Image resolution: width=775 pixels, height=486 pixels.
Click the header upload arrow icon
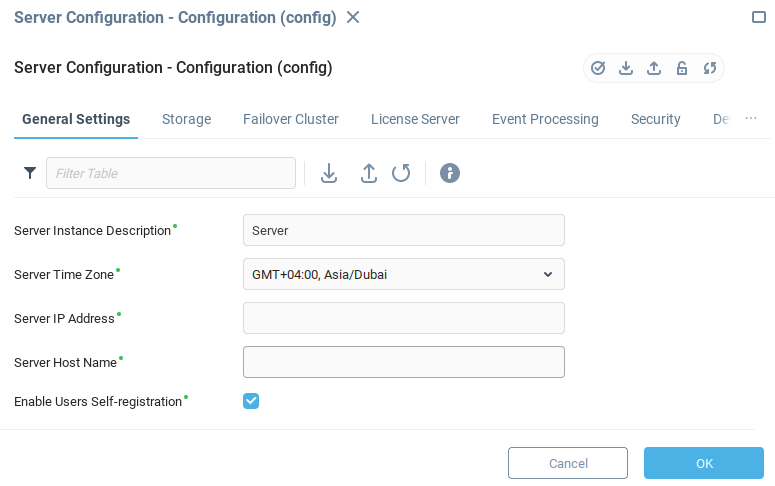tap(654, 68)
